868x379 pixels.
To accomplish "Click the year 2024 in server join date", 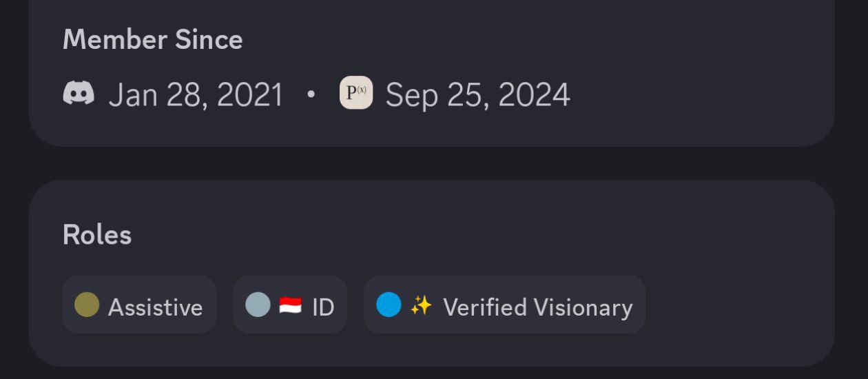I will pos(535,94).
